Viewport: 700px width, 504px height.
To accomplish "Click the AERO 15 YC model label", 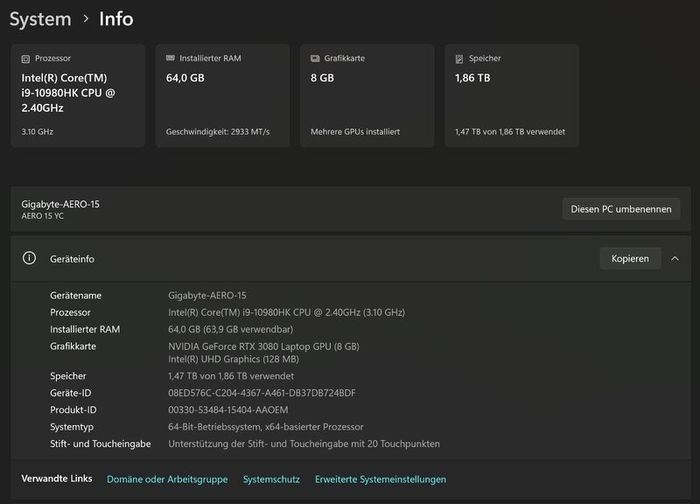I will coord(42,216).
